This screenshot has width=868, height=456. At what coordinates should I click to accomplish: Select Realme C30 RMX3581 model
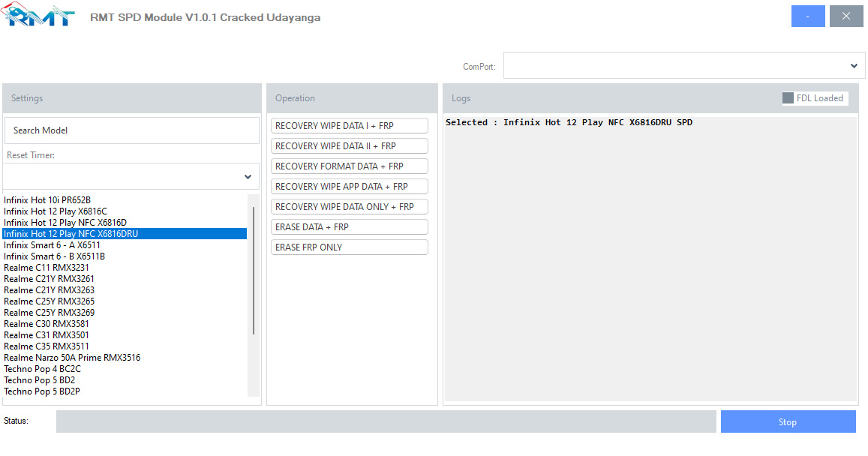tap(125, 324)
